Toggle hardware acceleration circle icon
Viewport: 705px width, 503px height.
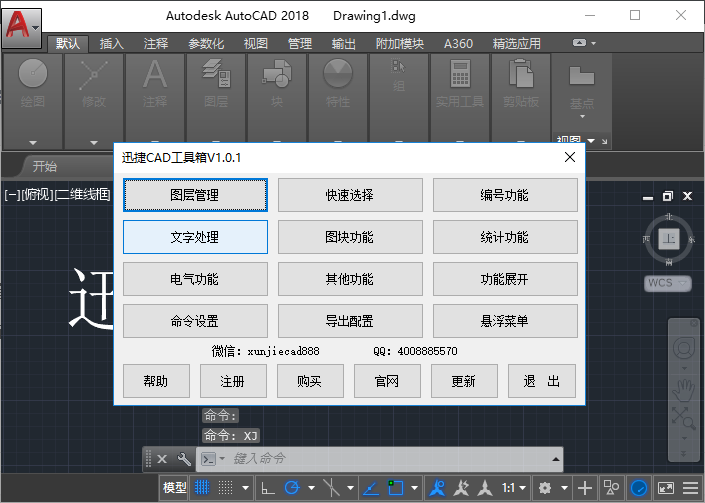click(x=639, y=488)
